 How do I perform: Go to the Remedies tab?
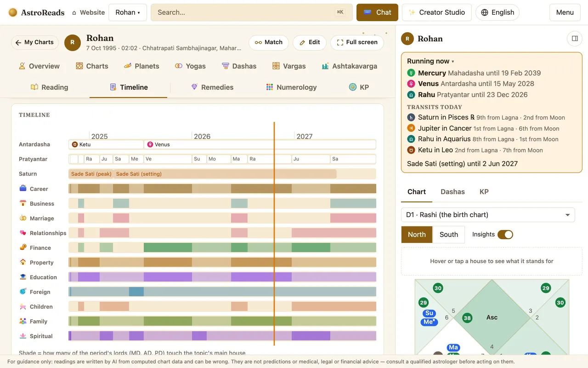[x=212, y=87]
